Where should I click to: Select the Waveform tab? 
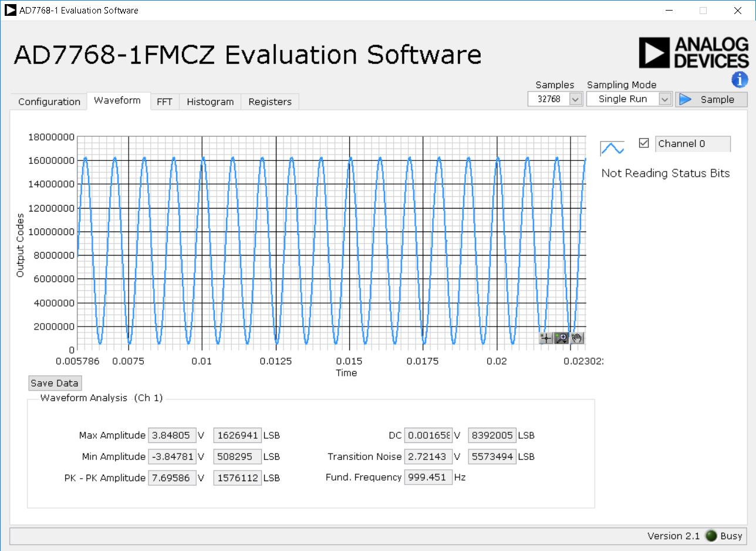(117, 100)
